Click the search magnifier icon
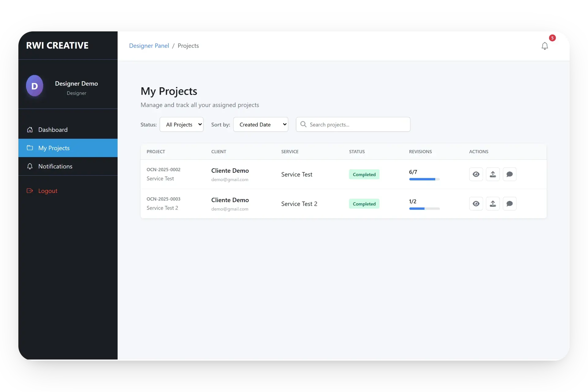The height and width of the screenshot is (392, 588). [303, 124]
